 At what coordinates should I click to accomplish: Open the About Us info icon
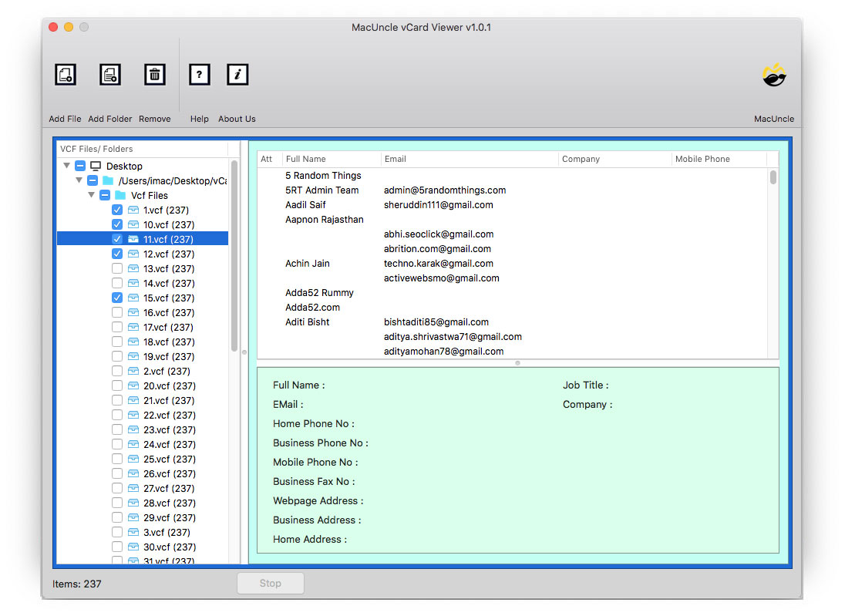237,75
